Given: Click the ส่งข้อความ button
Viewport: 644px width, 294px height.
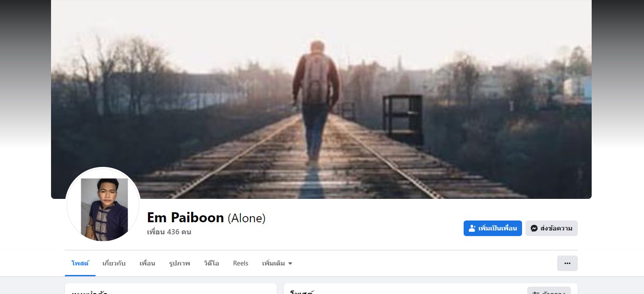Looking at the screenshot, I should [x=551, y=228].
